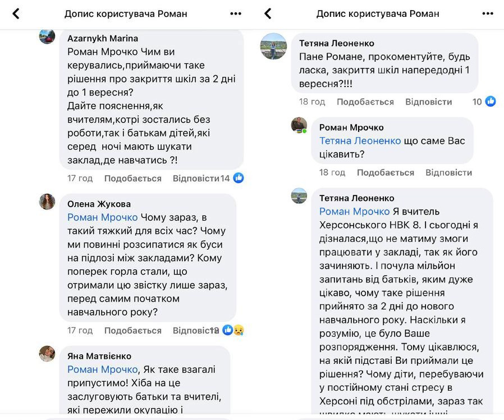Viewport: 504px width, 420px height.
Task: Open three-dot menu in right panel header
Action: tap(487, 13)
